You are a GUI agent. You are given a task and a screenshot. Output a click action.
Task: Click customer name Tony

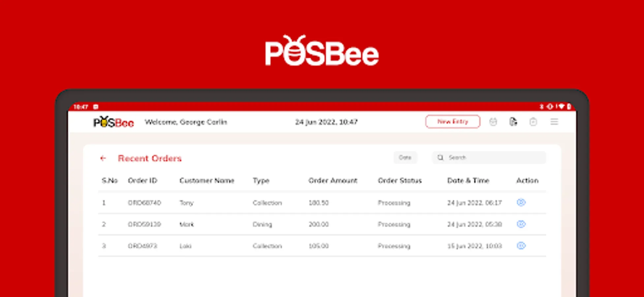(x=186, y=203)
